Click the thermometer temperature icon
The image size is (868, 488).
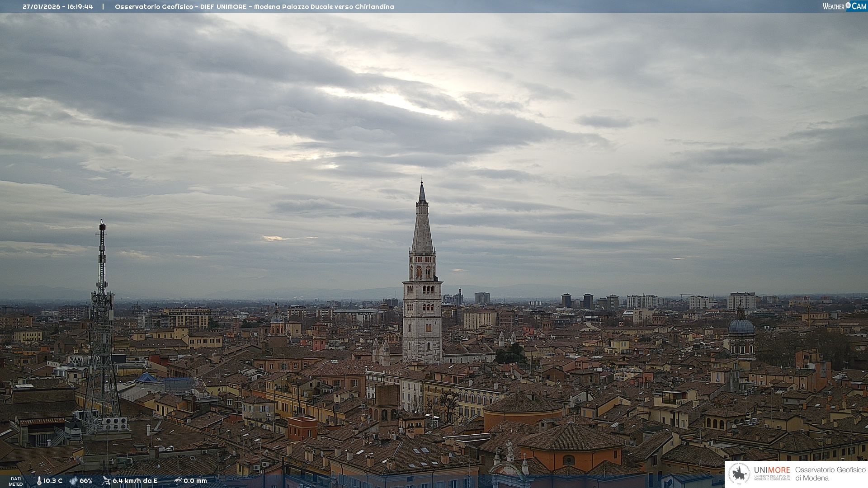click(x=39, y=481)
